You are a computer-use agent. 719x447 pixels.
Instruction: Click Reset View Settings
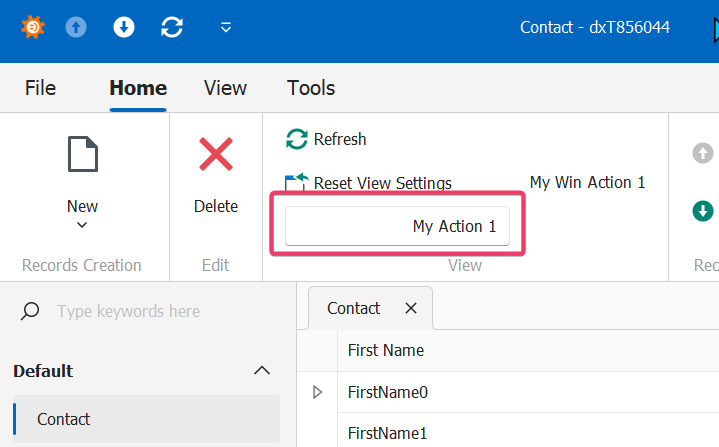(x=370, y=183)
